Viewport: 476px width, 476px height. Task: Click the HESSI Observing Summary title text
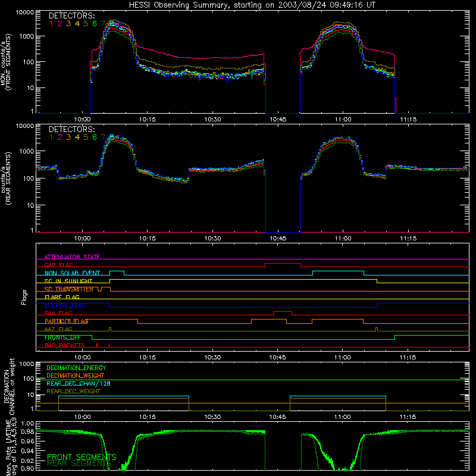point(252,5)
